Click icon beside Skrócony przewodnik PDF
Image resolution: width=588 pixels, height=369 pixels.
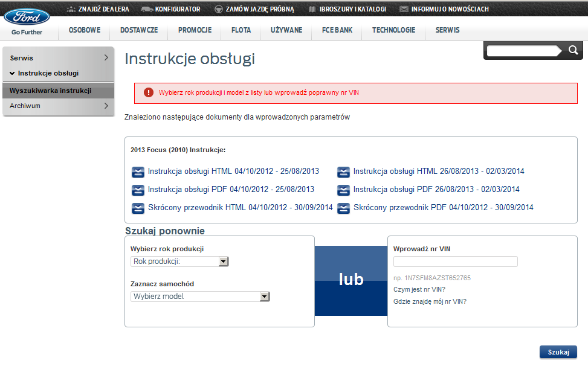[x=343, y=208]
